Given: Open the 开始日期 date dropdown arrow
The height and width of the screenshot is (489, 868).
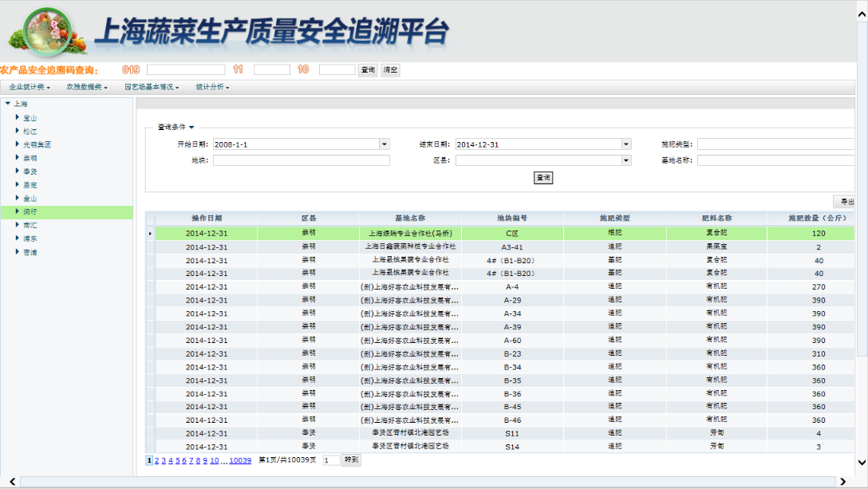Looking at the screenshot, I should pyautogui.click(x=385, y=144).
